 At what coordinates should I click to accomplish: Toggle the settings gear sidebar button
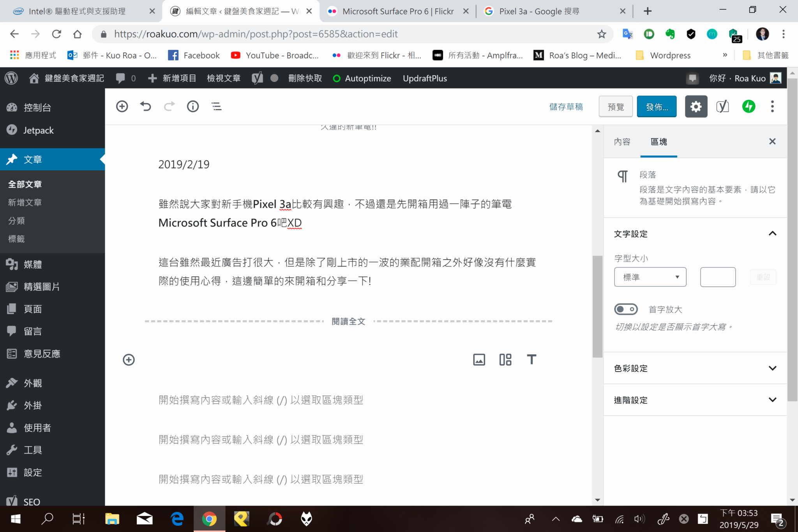pos(696,106)
